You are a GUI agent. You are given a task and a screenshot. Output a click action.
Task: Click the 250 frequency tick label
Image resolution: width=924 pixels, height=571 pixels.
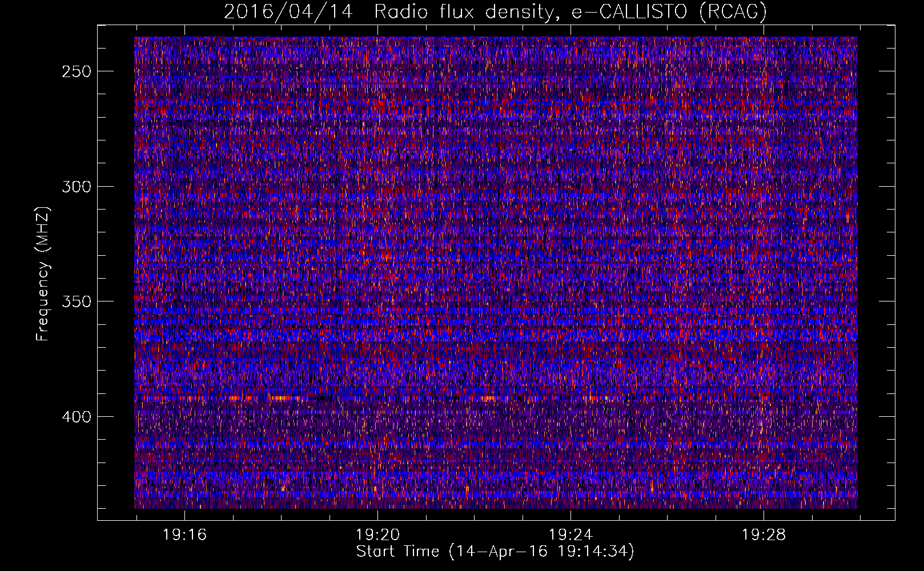pos(77,72)
